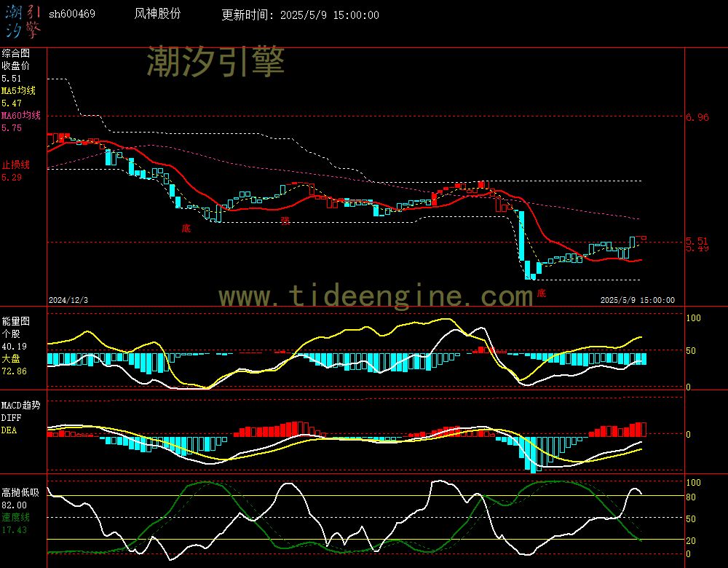Viewport: 728px width, 568px height.
Task: Click the 个股 energy value 40.19
Action: (x=14, y=347)
